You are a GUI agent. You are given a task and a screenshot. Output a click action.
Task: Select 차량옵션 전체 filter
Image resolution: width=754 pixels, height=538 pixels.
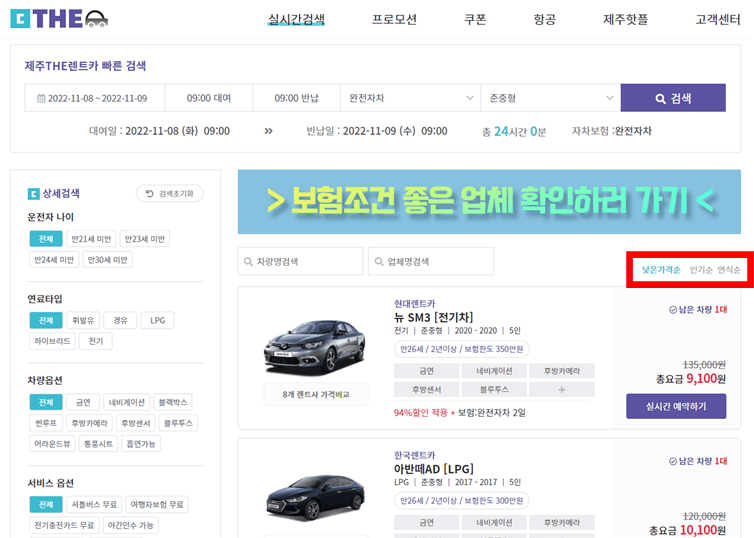click(x=46, y=402)
